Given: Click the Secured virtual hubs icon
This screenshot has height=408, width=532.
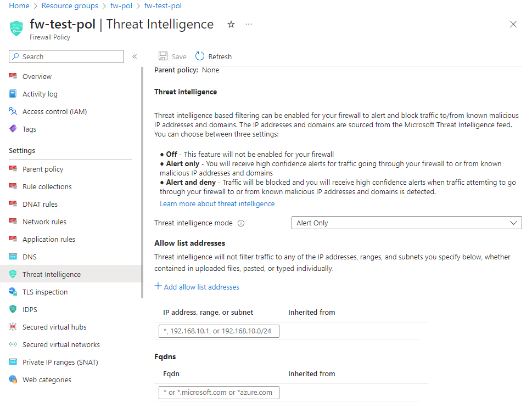Looking at the screenshot, I should coord(13,327).
